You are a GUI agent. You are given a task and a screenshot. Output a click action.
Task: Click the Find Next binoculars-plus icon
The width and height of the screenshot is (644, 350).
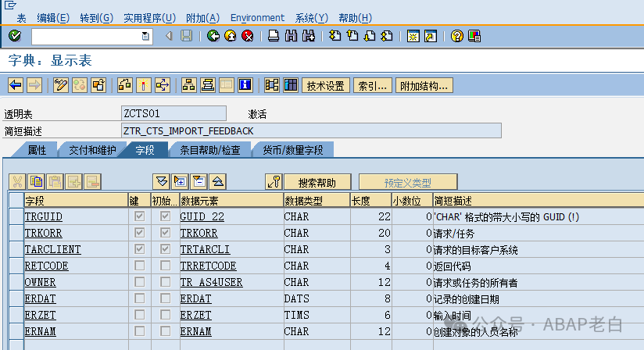click(309, 36)
